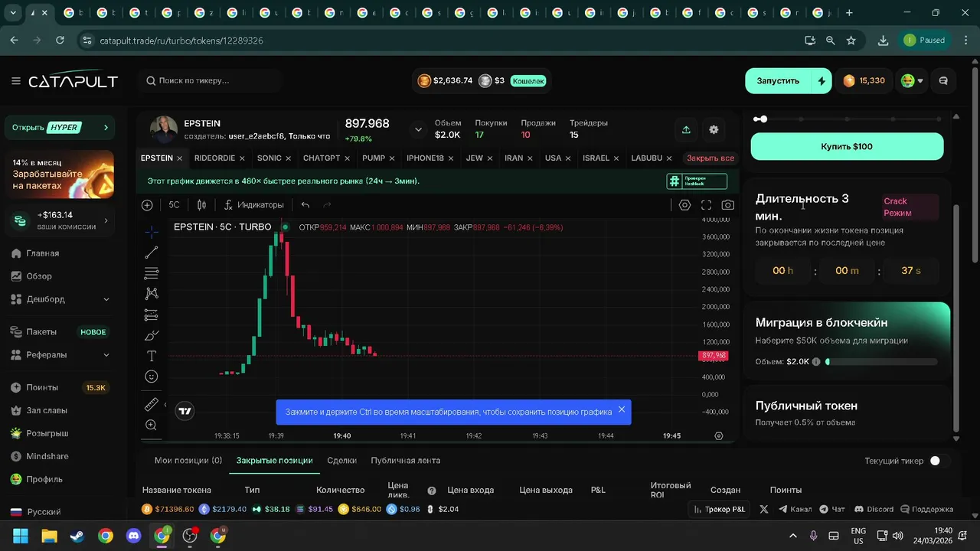Expand the Referrals sidebar section
The height and width of the screenshot is (551, 980).
pyautogui.click(x=60, y=355)
